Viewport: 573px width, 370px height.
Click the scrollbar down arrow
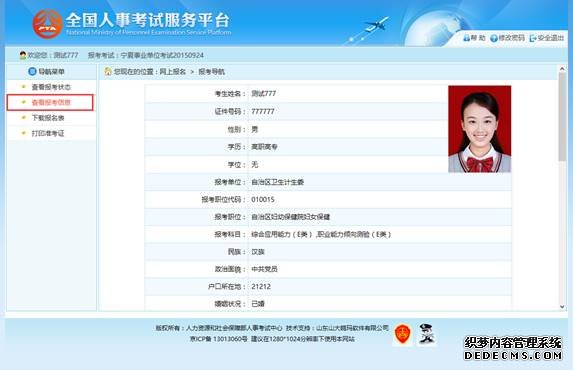click(562, 307)
